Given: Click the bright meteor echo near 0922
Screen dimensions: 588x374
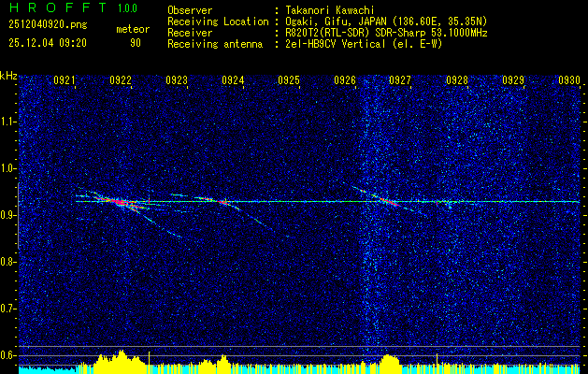Looking at the screenshot, I should (120, 202).
